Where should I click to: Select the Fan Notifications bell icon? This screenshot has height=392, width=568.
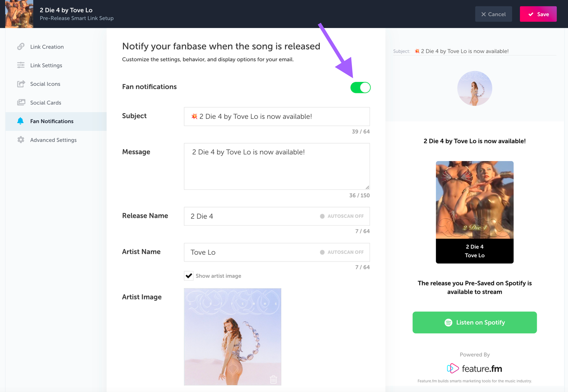click(x=20, y=121)
